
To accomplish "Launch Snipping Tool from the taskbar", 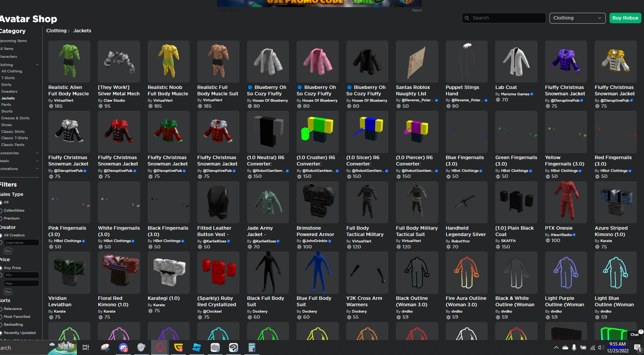I will [105, 347].
